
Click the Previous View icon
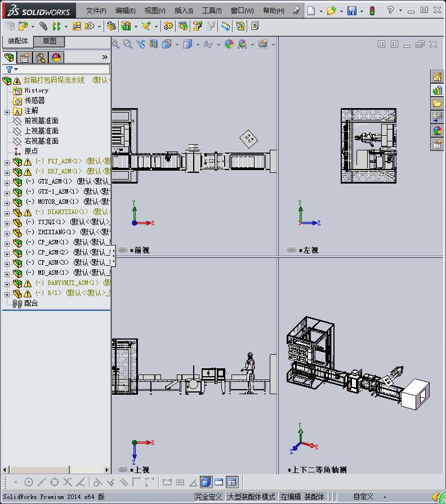coord(141,44)
